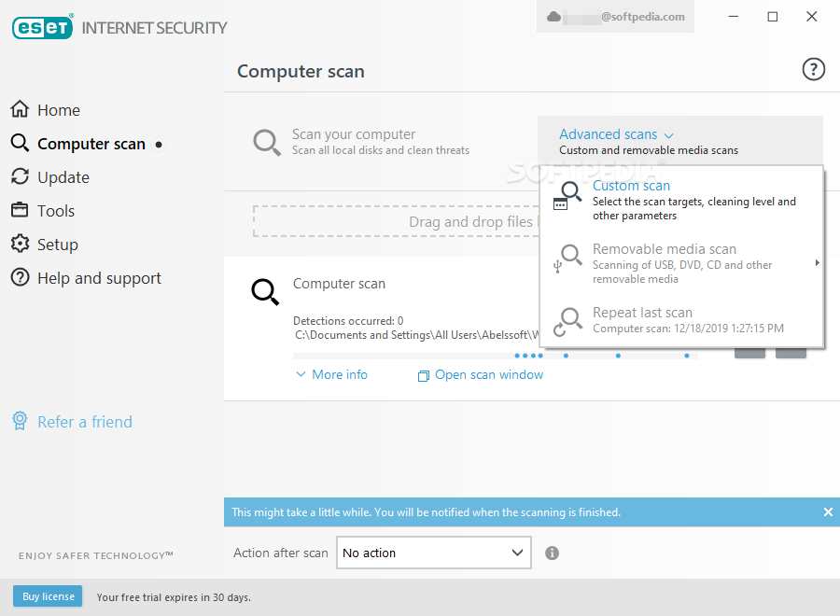Click the scanned file path text
Image resolution: width=840 pixels, height=616 pixels.
(x=417, y=335)
